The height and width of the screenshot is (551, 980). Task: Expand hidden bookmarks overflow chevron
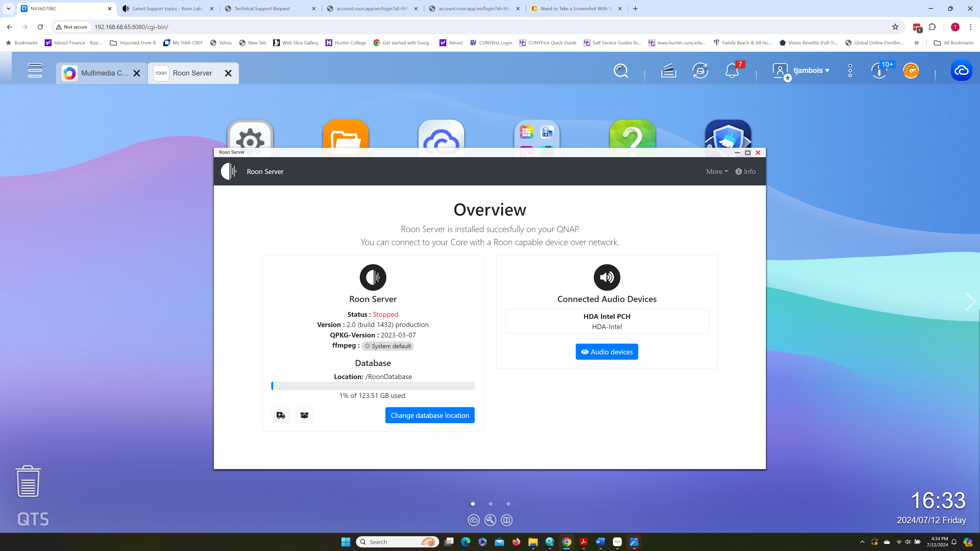click(916, 43)
